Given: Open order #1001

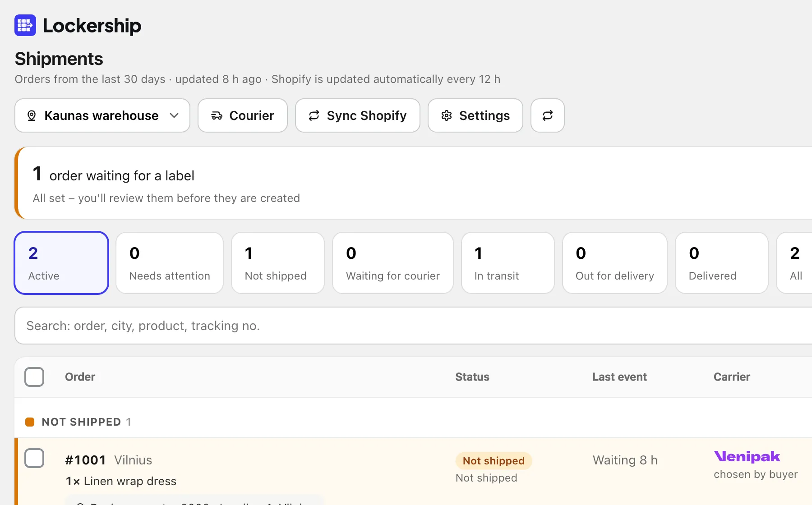Looking at the screenshot, I should (86, 460).
